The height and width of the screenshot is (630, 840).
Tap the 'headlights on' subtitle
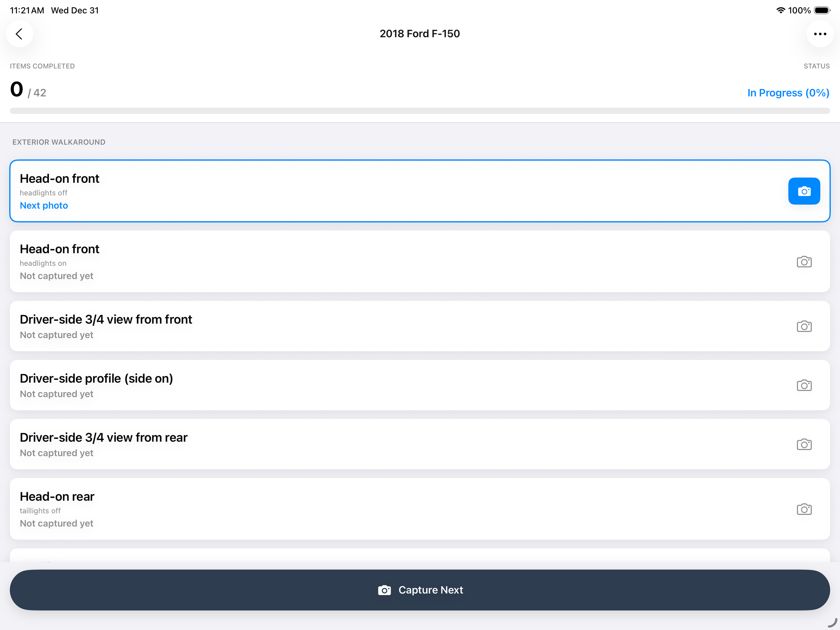tap(43, 263)
